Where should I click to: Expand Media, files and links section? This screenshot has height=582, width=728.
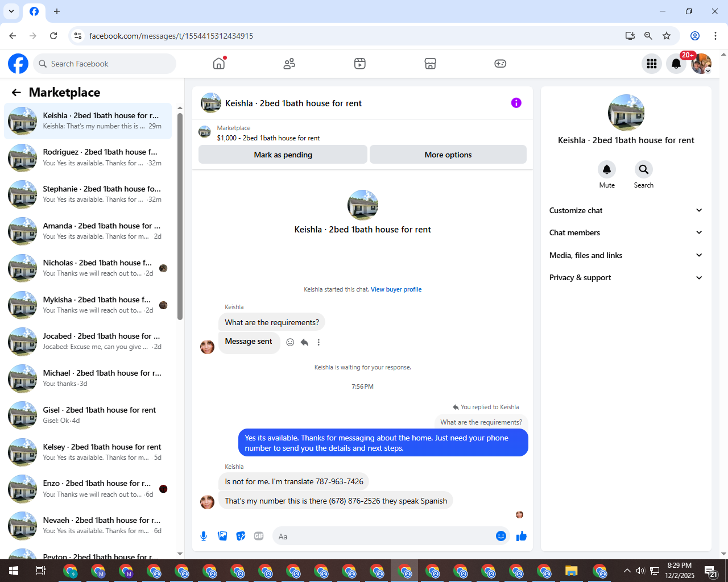[x=626, y=255]
